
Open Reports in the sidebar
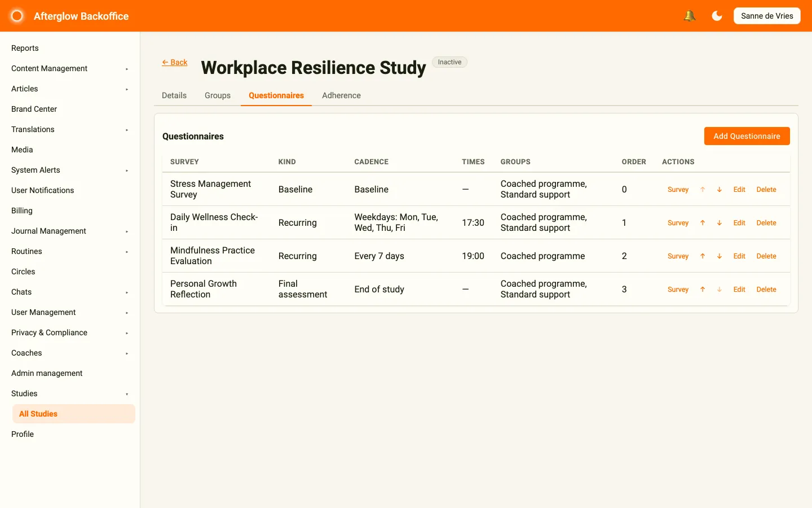point(70,48)
